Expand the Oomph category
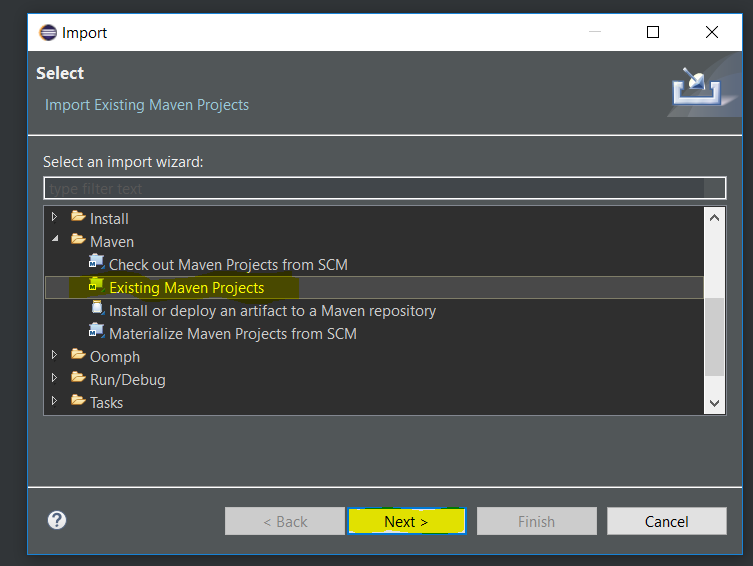The image size is (753, 566). click(x=54, y=355)
